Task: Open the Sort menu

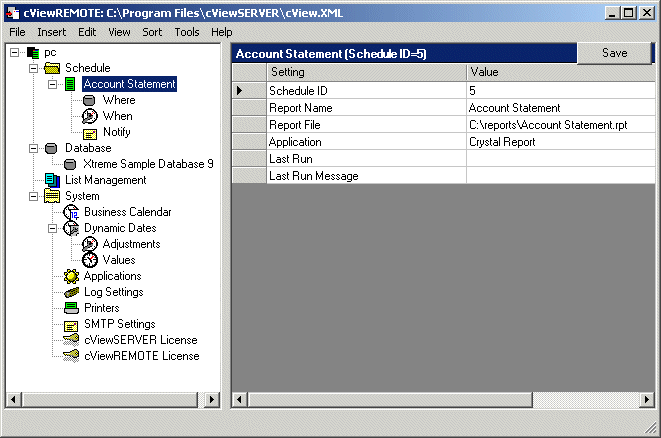Action: click(152, 32)
